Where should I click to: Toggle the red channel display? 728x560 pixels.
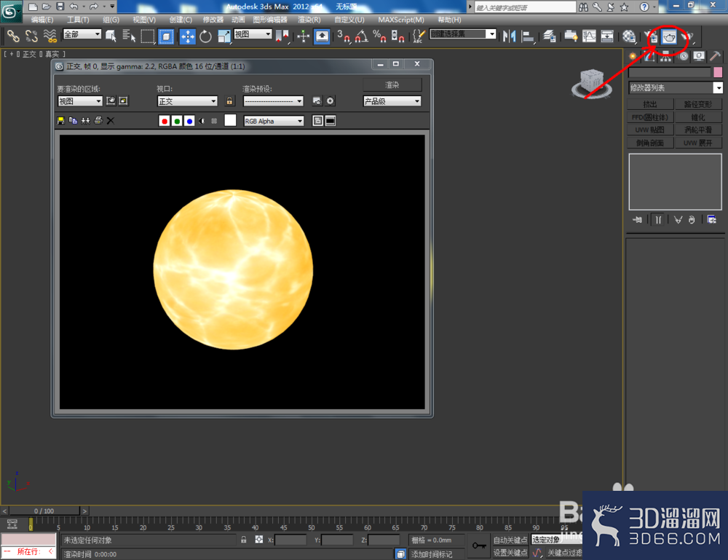click(165, 121)
